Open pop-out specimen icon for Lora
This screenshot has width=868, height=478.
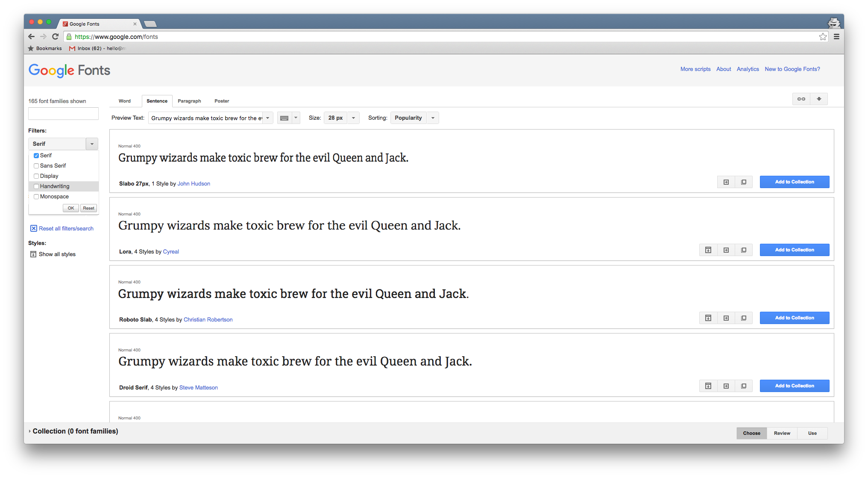tap(744, 250)
